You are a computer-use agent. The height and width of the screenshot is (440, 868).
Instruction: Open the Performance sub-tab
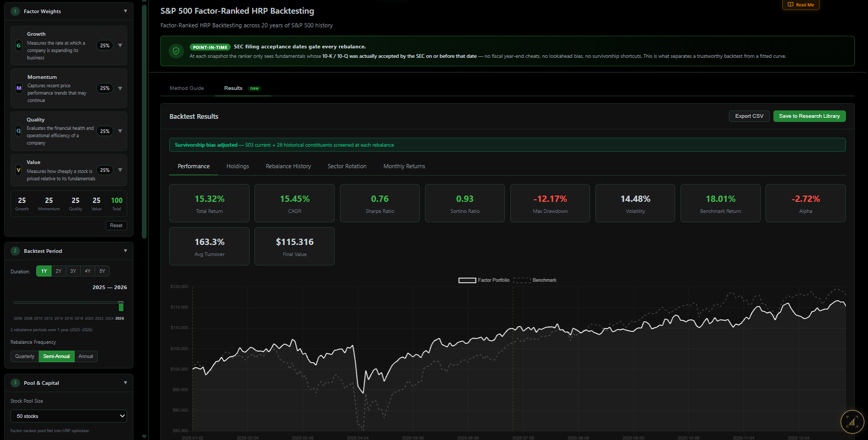pos(194,166)
